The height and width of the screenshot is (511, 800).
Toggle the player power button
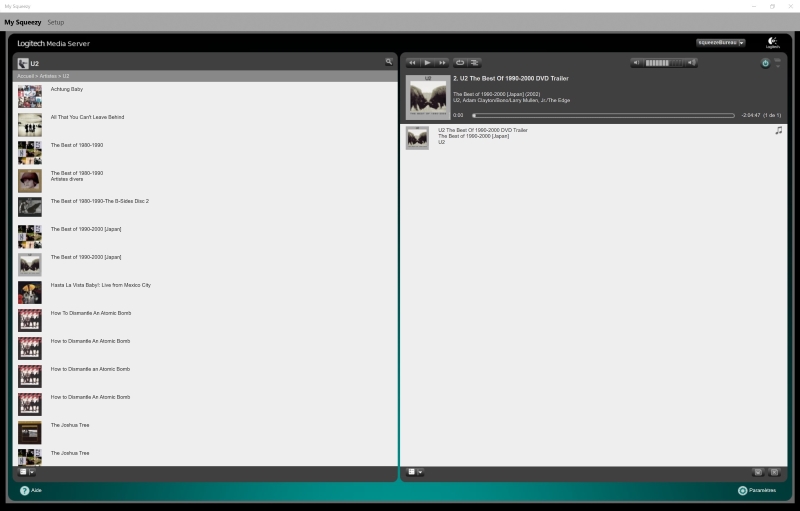click(765, 63)
